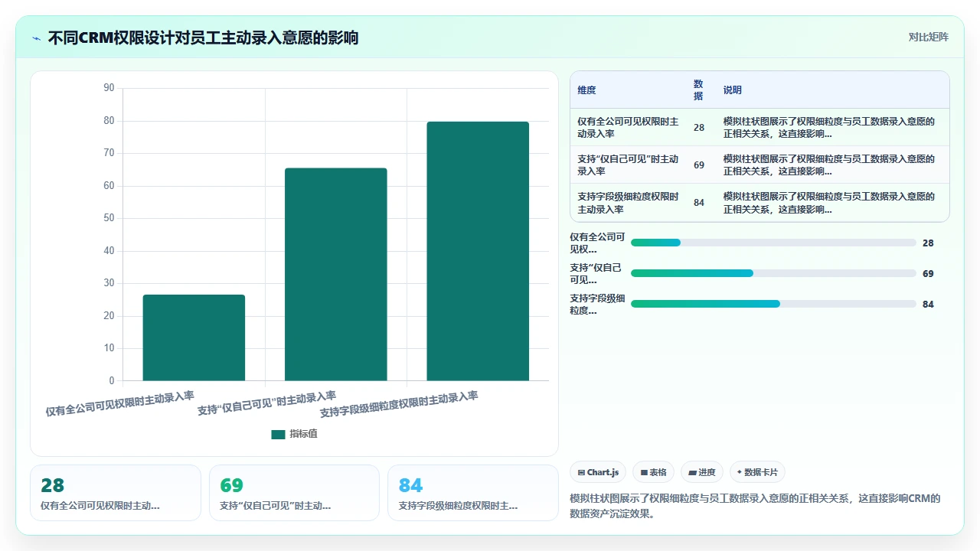Open the data card showing 69
Screen dimensions: 980x551
coord(294,493)
